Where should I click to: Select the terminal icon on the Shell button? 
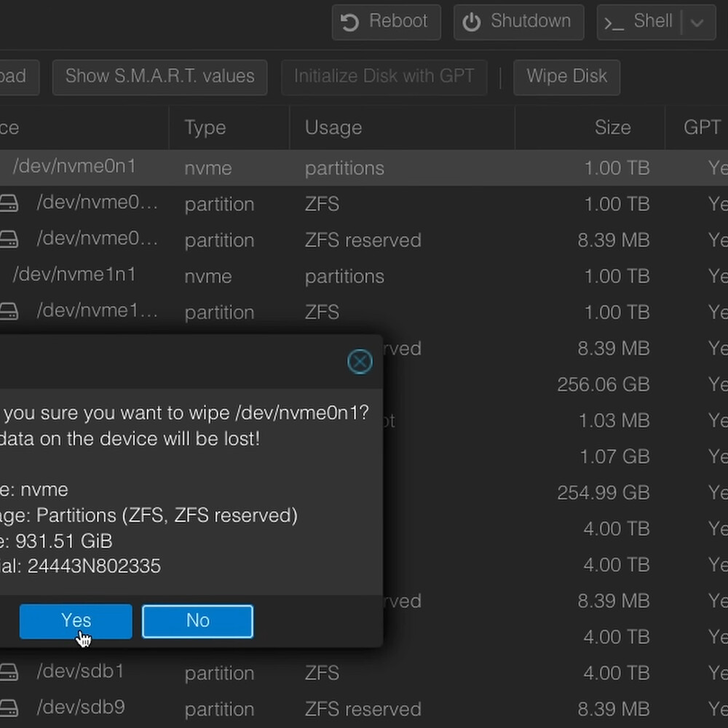tap(614, 23)
